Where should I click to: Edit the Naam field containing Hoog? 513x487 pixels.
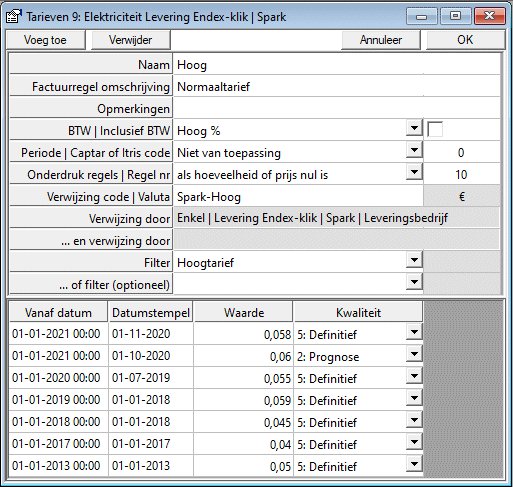[337, 64]
